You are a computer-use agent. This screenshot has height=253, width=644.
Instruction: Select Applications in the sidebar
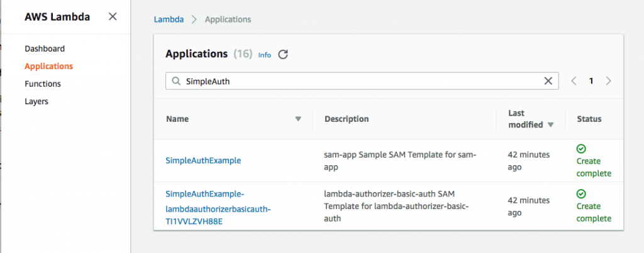coord(48,66)
